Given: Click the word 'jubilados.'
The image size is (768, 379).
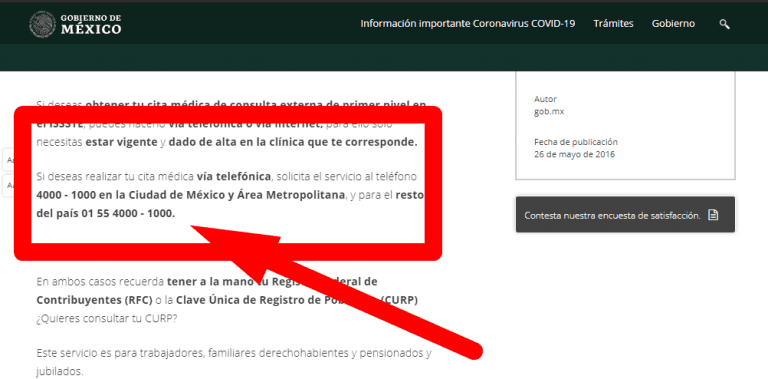Looking at the screenshot, I should click(60, 371).
